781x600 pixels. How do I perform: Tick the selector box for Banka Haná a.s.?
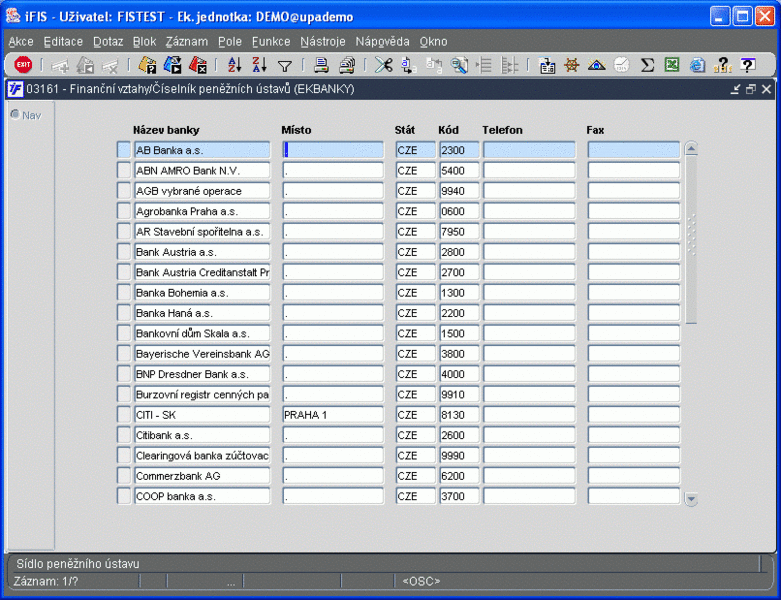(x=124, y=313)
